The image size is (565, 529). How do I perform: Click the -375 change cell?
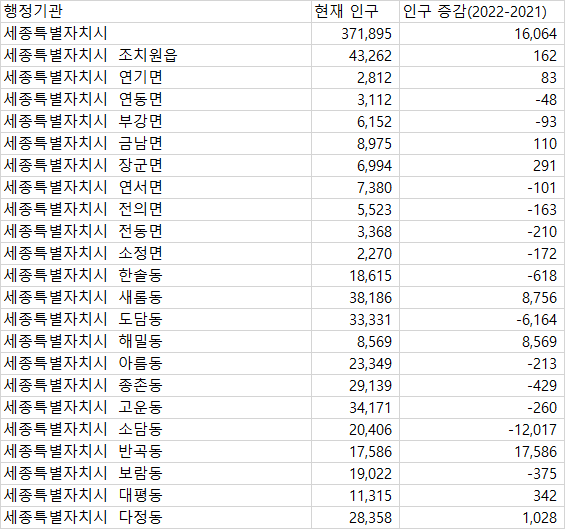point(482,474)
